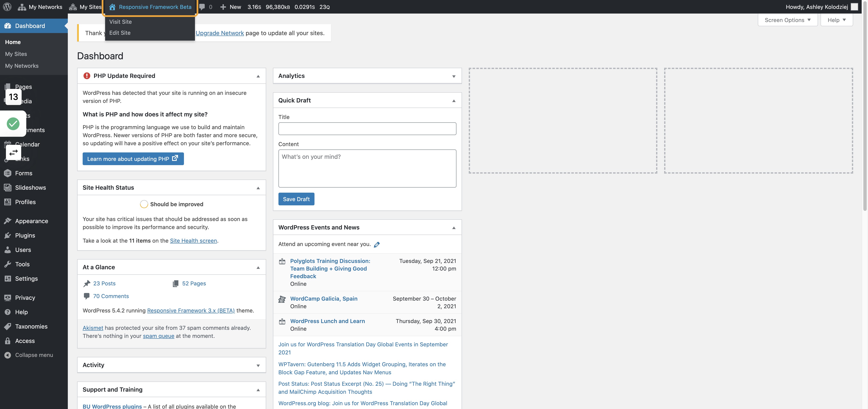Expand the Activity panel

tap(258, 365)
